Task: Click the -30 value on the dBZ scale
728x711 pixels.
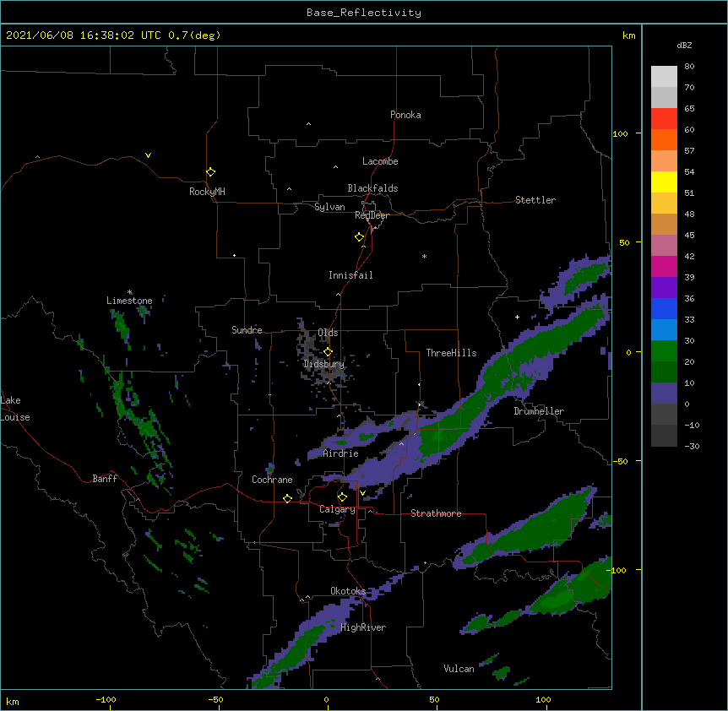Action: 692,446
